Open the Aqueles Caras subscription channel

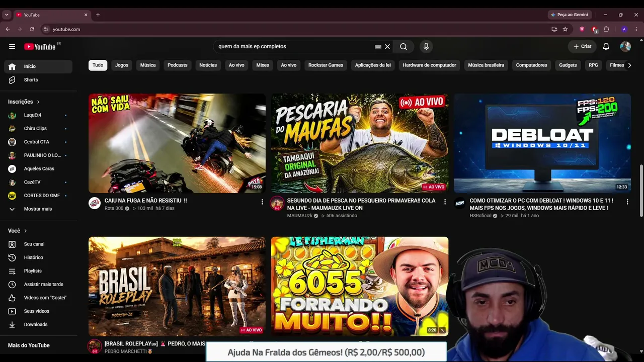click(x=38, y=169)
